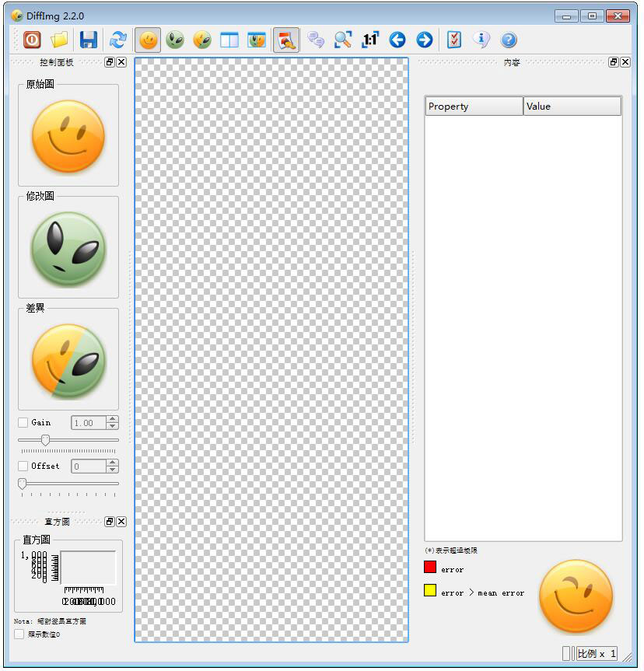This screenshot has width=644, height=671.
Task: Refresh comparison with blue arrows icon
Action: (x=117, y=40)
